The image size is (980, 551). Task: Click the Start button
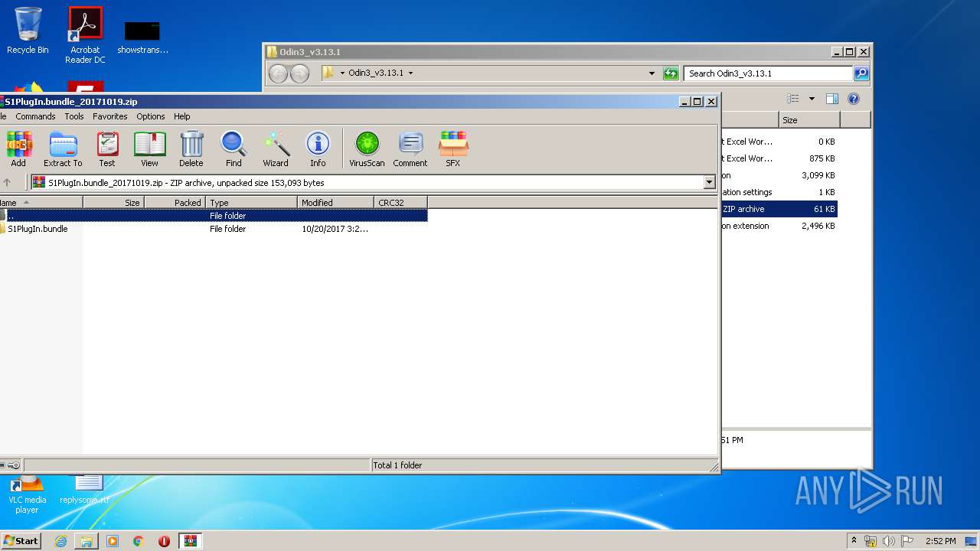coord(21,541)
